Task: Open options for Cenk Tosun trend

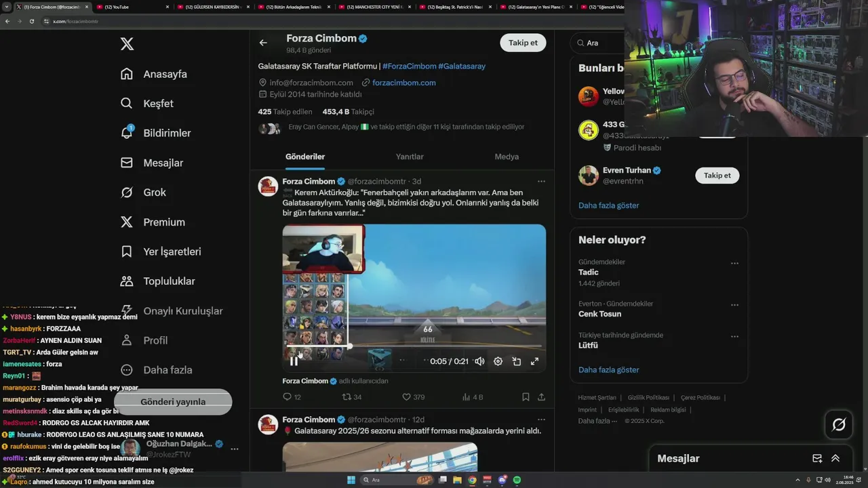Action: pos(734,306)
